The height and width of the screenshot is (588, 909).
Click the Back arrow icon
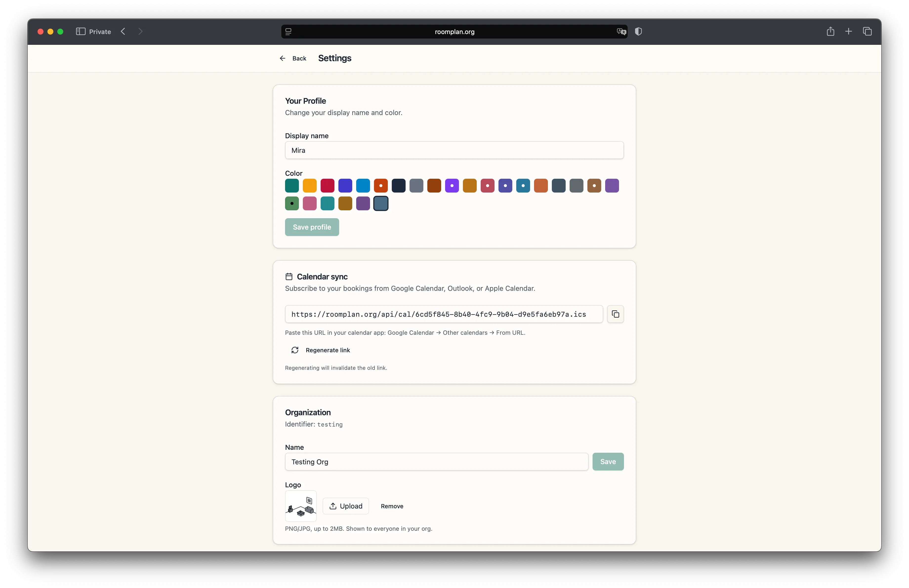282,58
